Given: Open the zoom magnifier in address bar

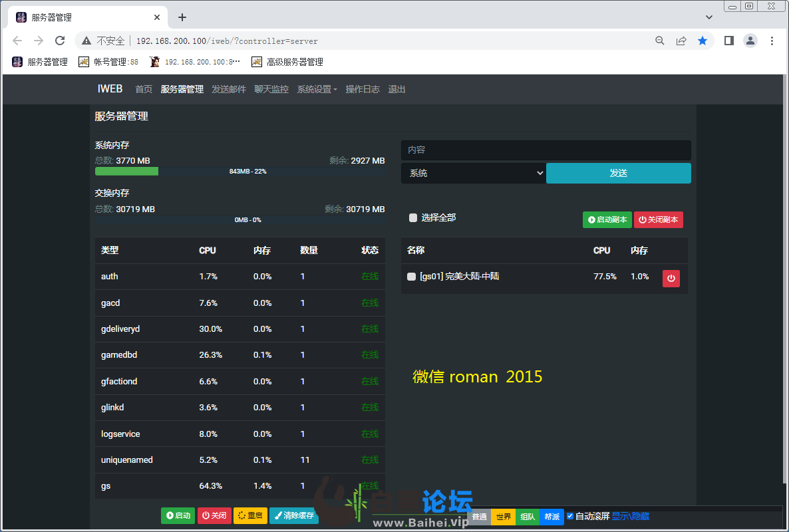Looking at the screenshot, I should click(660, 41).
